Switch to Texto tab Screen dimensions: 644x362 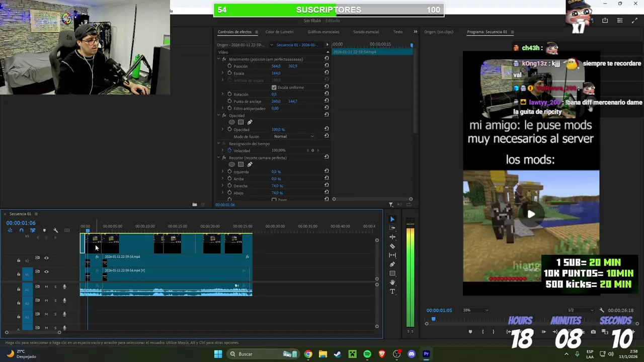tap(398, 32)
